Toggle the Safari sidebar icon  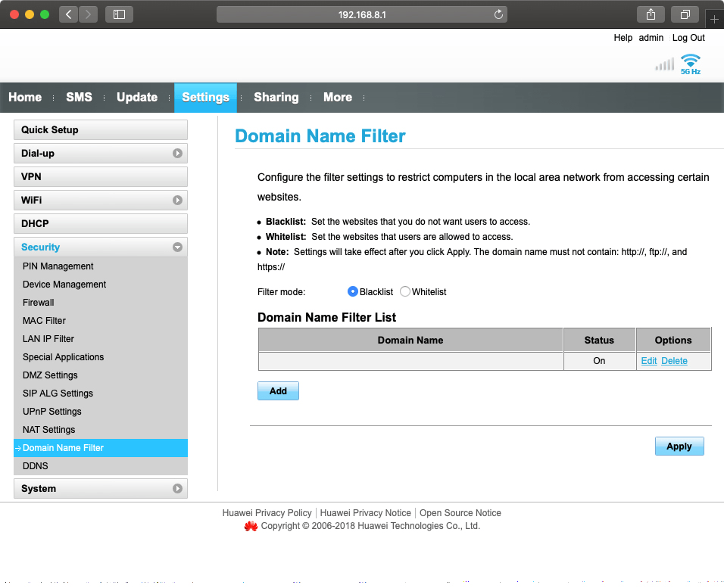pos(119,14)
